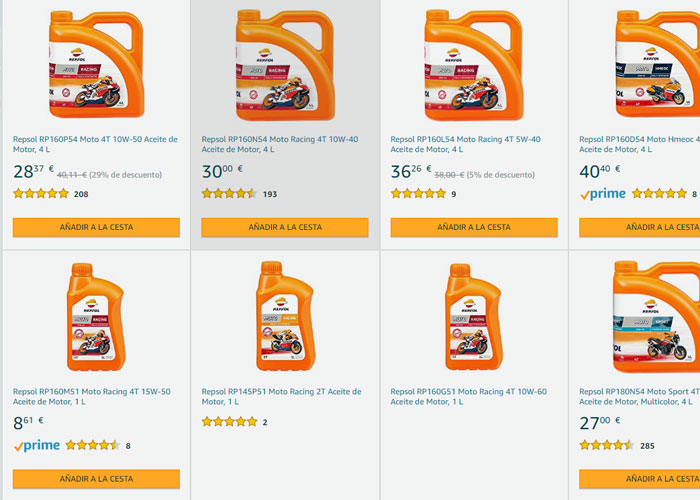Open the 285 reviews count link
This screenshot has height=500, width=700.
(649, 446)
